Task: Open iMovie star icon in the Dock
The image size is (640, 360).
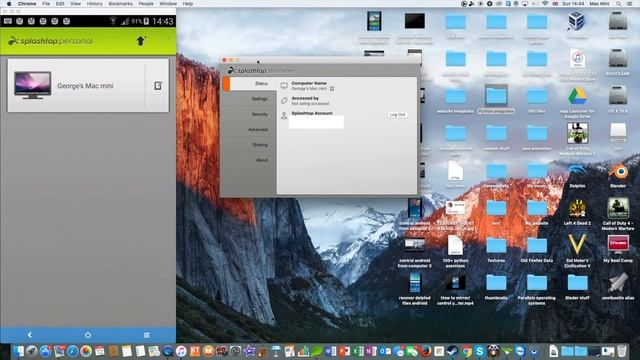Action: (249, 351)
